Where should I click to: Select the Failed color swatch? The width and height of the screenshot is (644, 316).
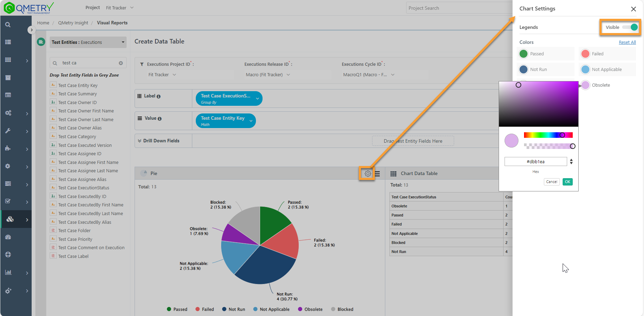pyautogui.click(x=586, y=54)
